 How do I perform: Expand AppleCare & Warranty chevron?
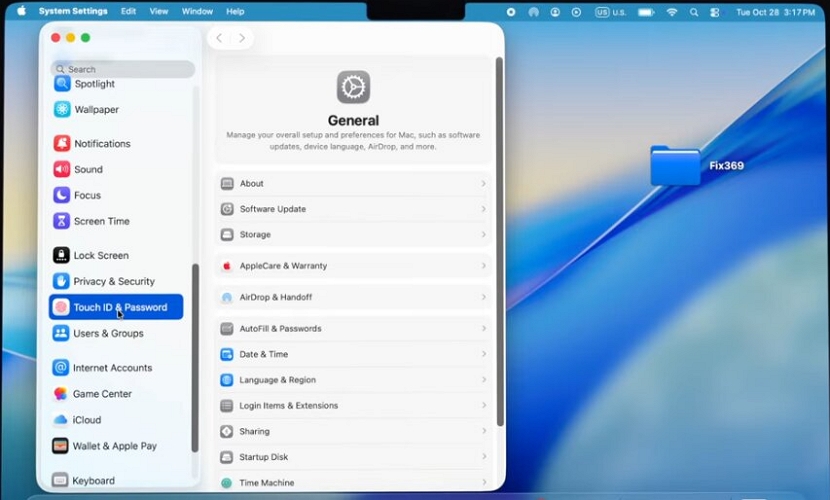tap(483, 266)
